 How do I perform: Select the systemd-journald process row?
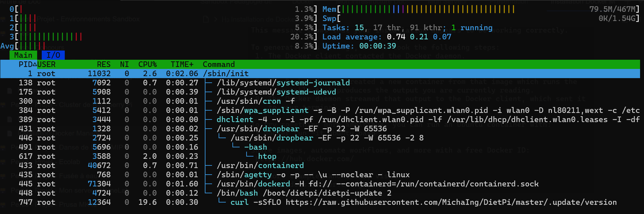283,83
